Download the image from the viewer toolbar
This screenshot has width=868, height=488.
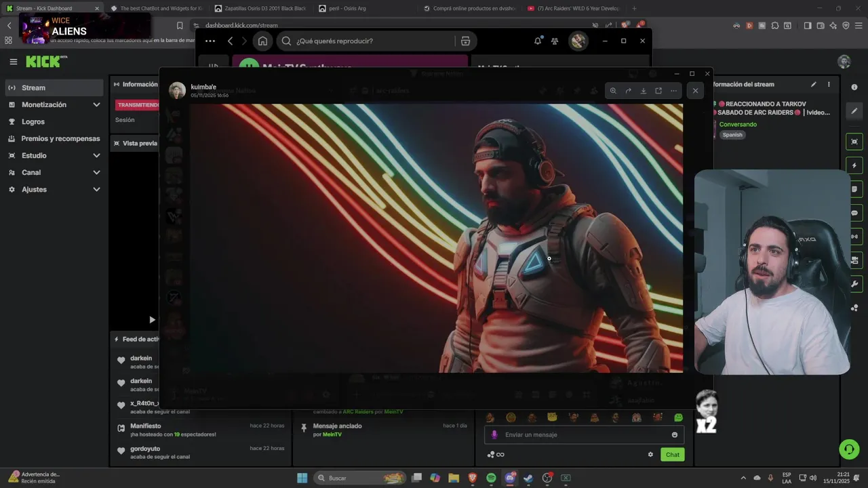click(644, 91)
